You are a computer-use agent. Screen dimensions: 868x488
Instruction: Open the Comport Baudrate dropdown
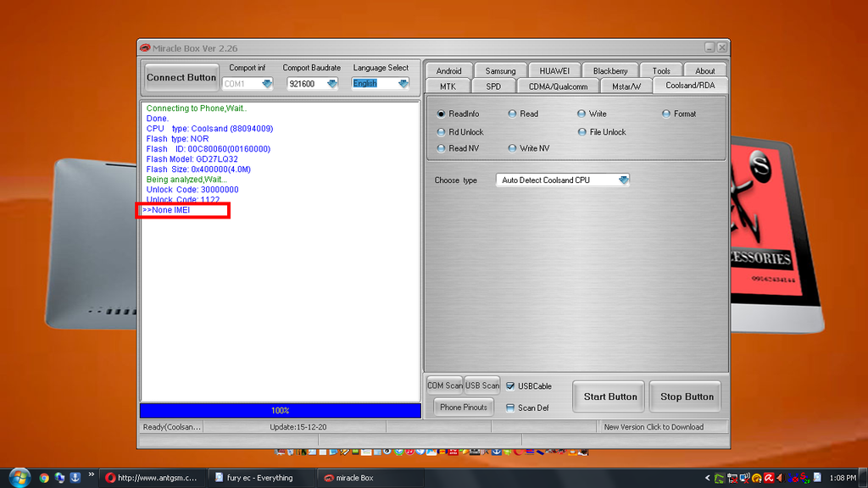pyautogui.click(x=331, y=84)
